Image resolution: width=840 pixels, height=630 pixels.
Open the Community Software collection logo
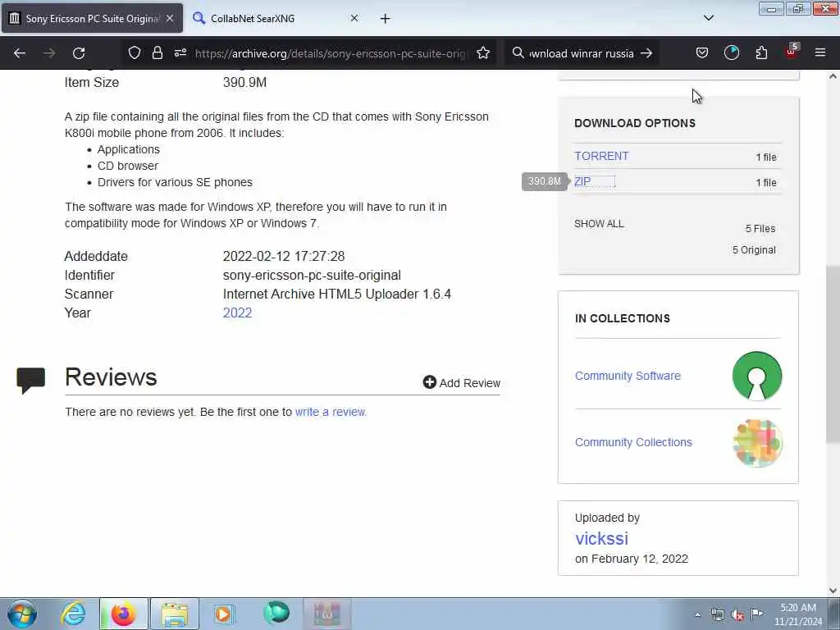[756, 376]
